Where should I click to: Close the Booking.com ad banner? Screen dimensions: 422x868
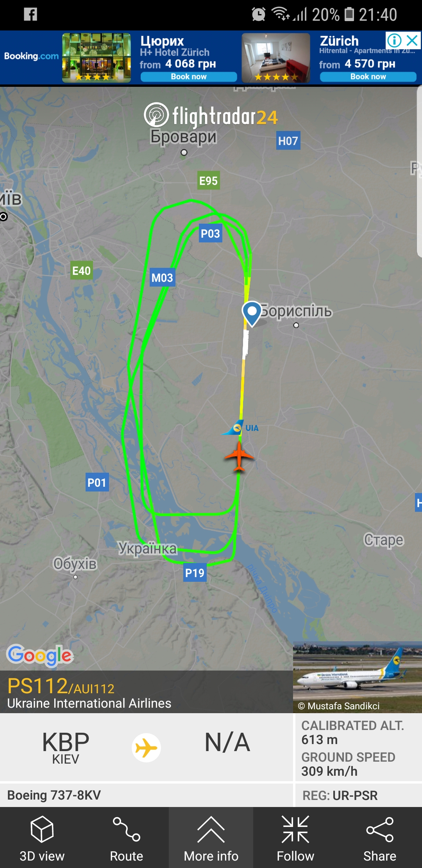click(x=413, y=40)
